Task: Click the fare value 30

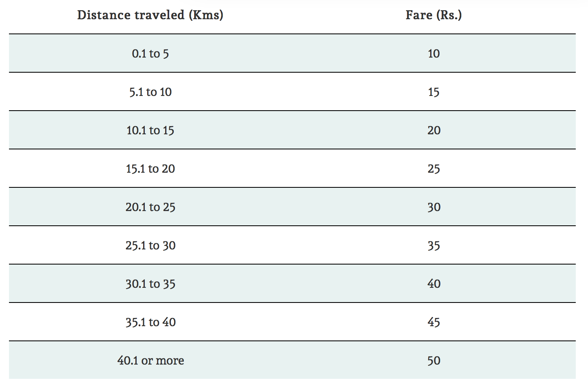Action: pos(433,207)
